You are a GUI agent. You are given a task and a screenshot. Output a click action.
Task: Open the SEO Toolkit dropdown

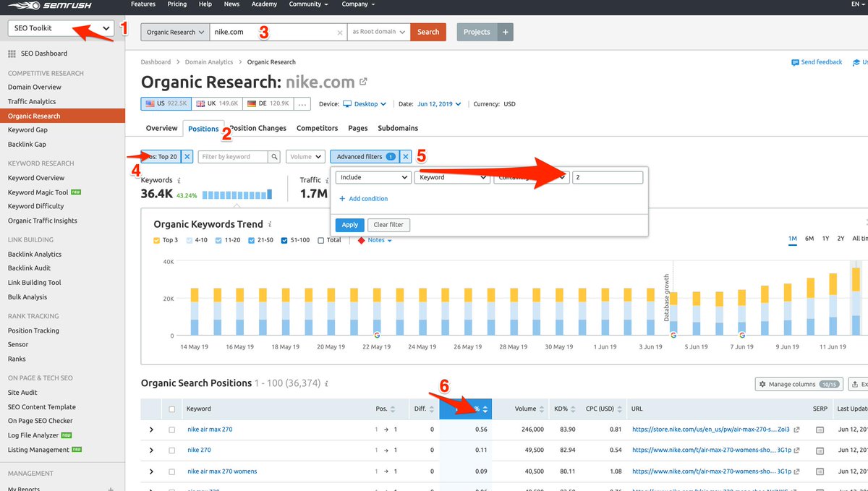(x=61, y=28)
